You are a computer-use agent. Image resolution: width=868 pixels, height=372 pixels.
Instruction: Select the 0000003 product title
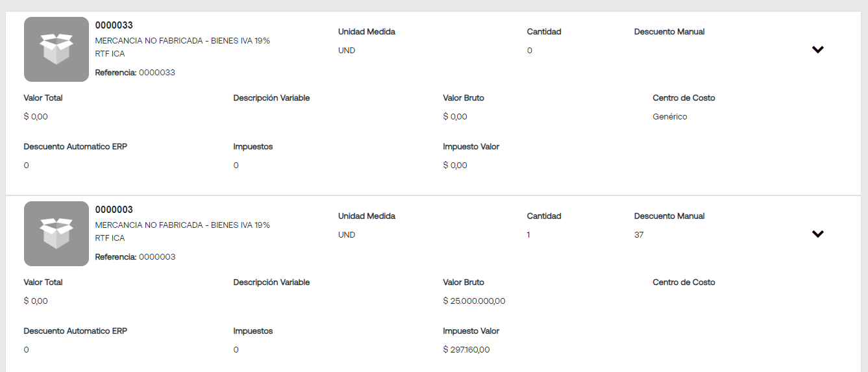click(114, 210)
